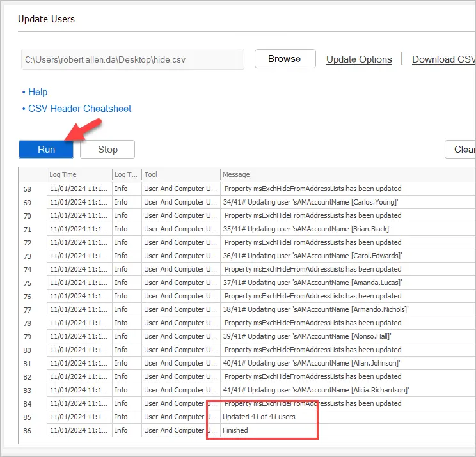Click the Tool cell in row 73

[180, 256]
